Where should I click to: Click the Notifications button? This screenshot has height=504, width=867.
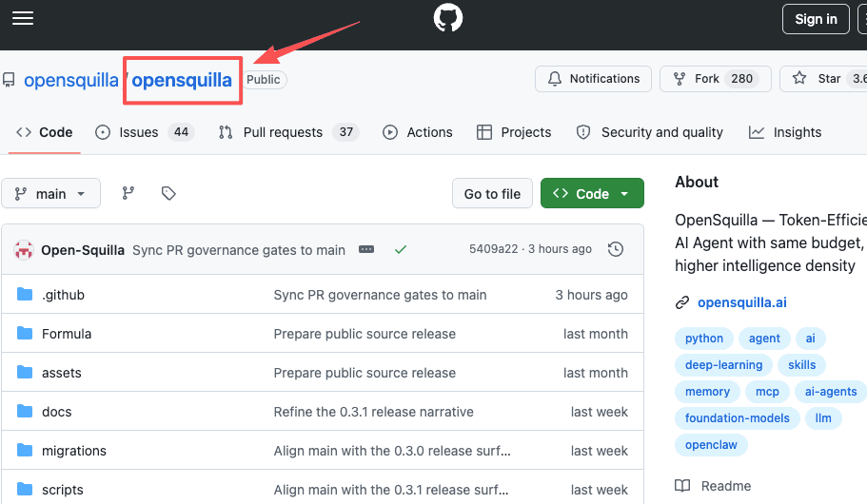tap(593, 79)
